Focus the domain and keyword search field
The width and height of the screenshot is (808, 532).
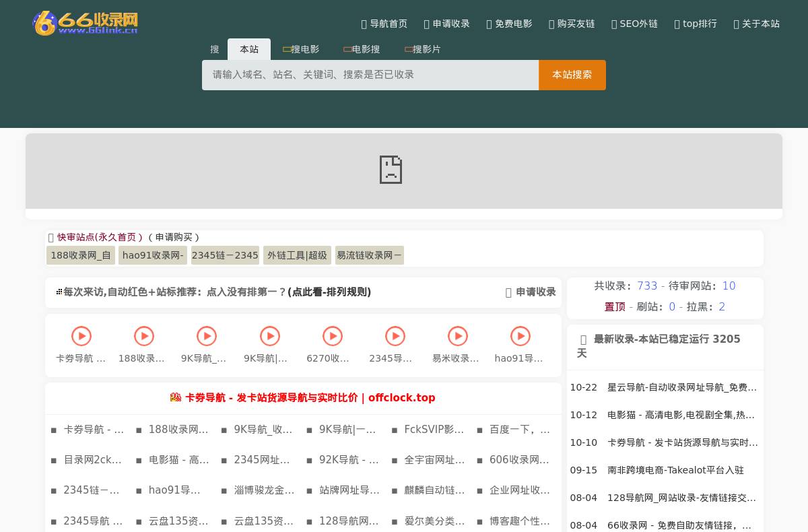point(370,75)
